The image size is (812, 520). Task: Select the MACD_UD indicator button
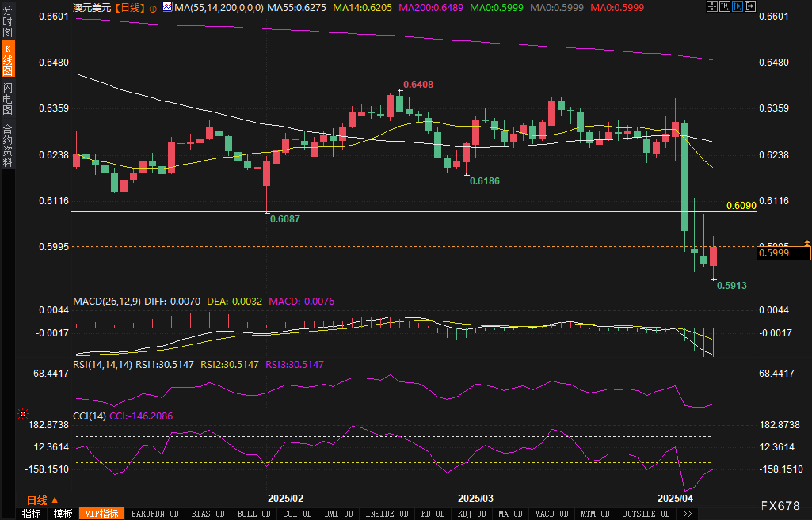(x=551, y=514)
